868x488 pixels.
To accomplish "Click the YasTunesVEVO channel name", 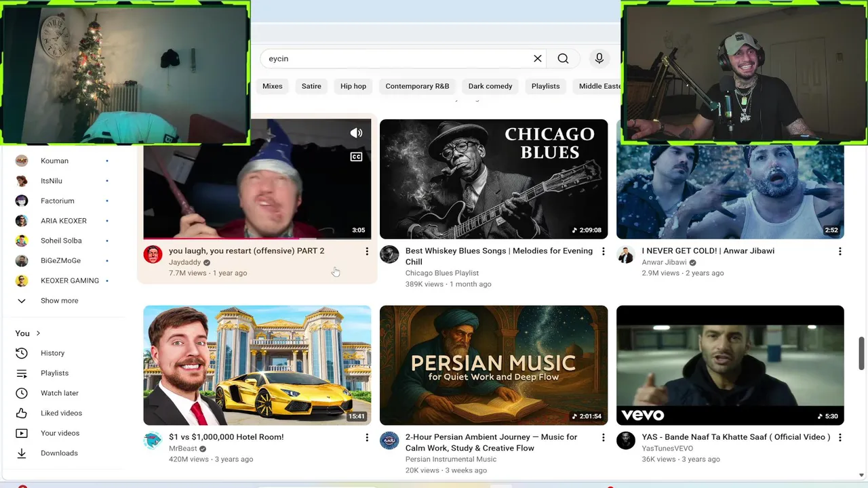I will click(x=667, y=449).
